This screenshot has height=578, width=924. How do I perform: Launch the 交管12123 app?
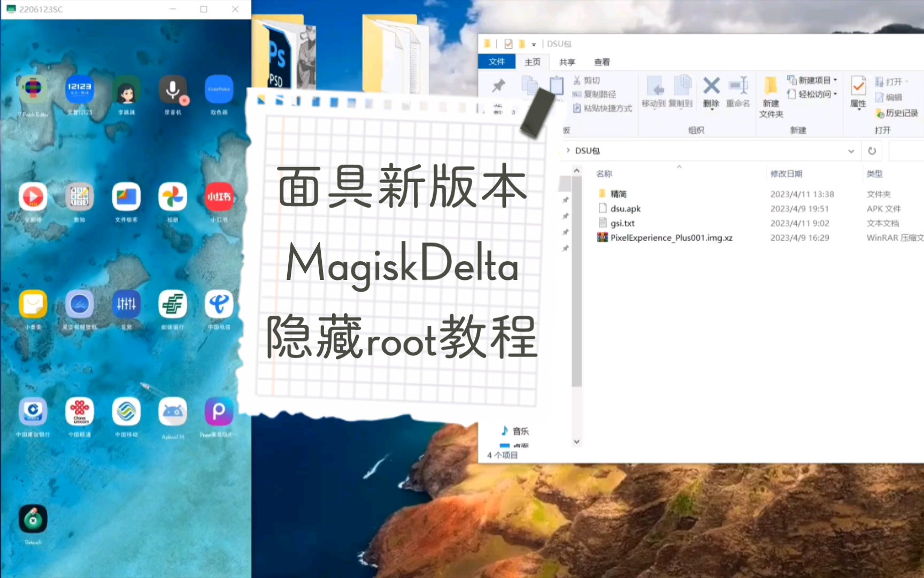tap(80, 90)
